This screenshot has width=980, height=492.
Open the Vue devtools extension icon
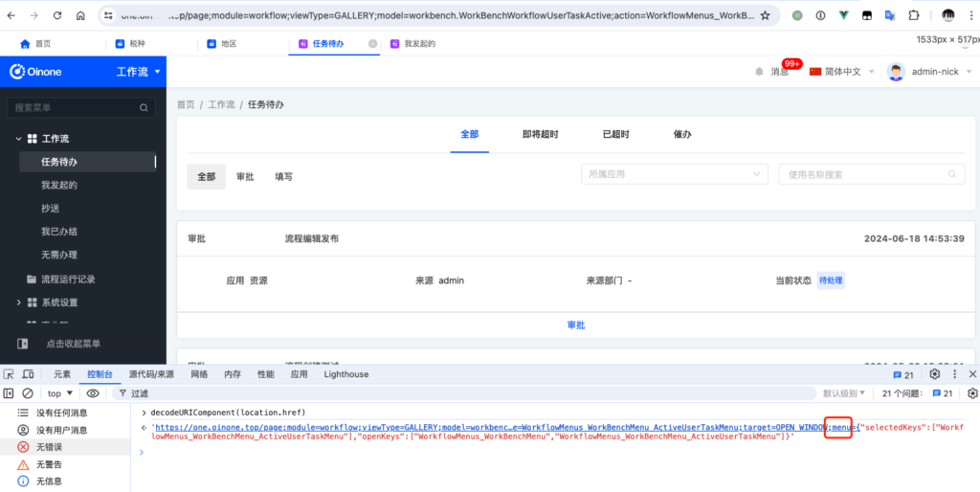(x=844, y=15)
